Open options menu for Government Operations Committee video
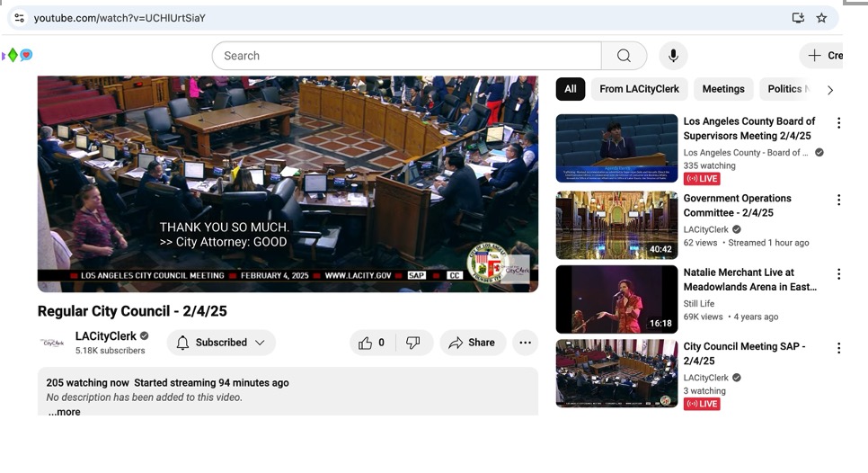Viewport: 868px width, 473px height. click(x=838, y=201)
